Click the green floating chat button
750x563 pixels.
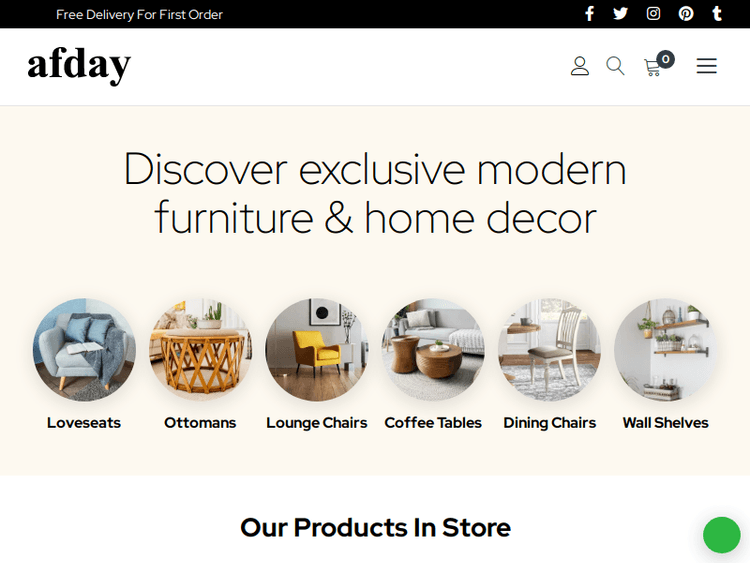tap(722, 535)
